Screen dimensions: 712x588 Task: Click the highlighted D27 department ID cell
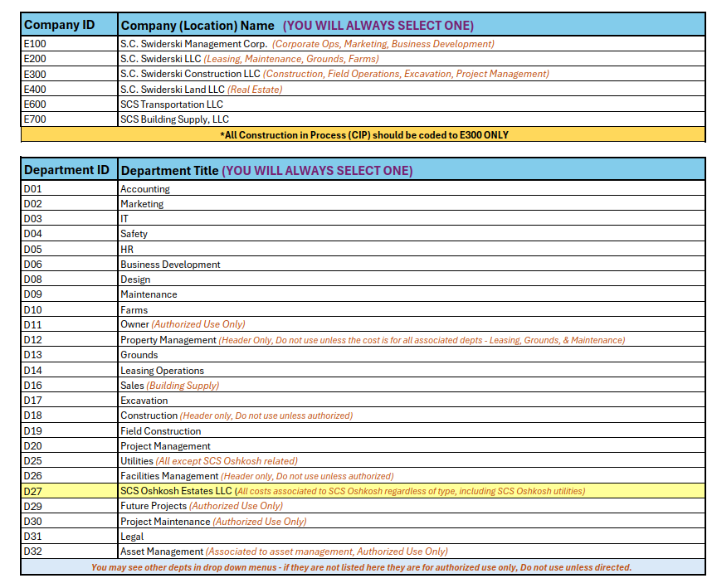tap(69, 491)
